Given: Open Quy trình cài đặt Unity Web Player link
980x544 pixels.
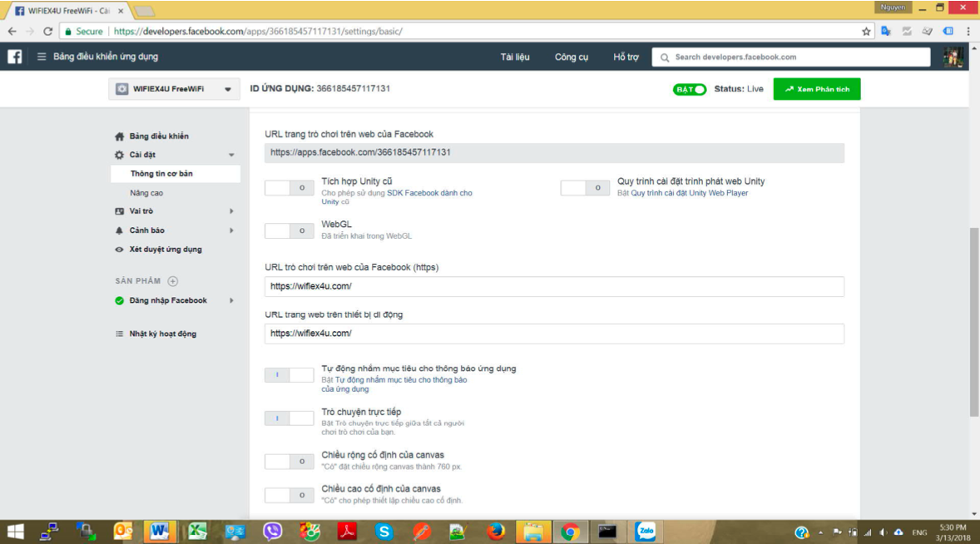Looking at the screenshot, I should 690,193.
